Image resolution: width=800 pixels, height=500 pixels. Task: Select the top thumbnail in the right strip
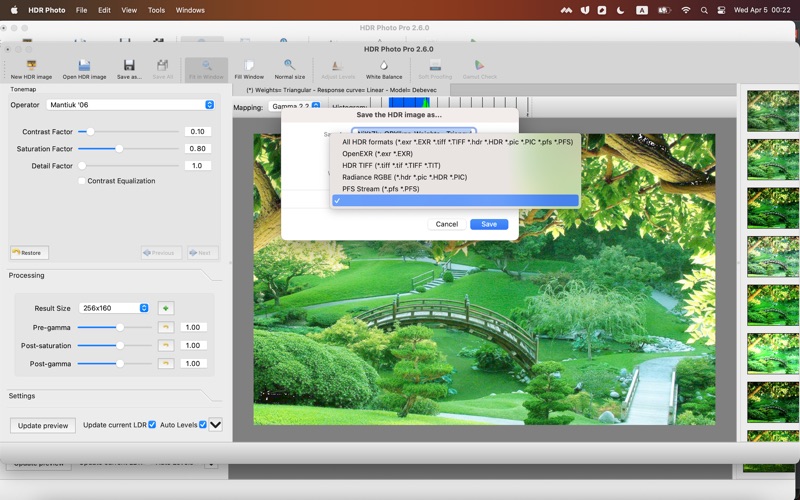pos(772,111)
